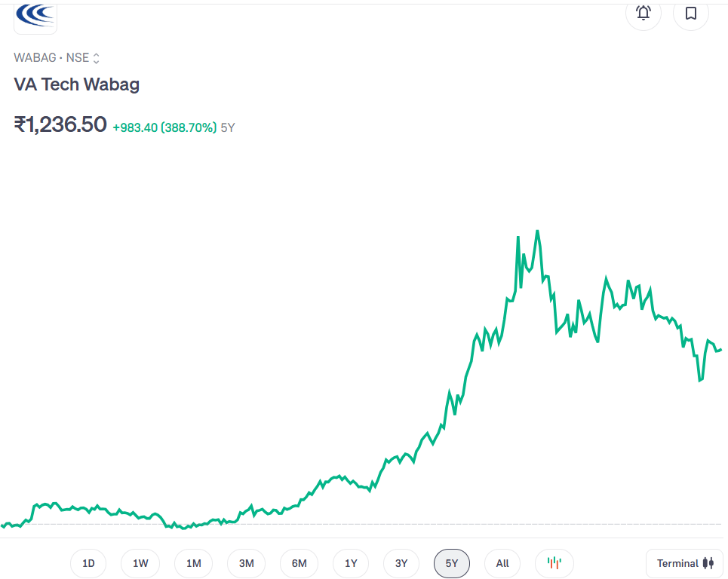Show the 3Y price history

coord(401,563)
